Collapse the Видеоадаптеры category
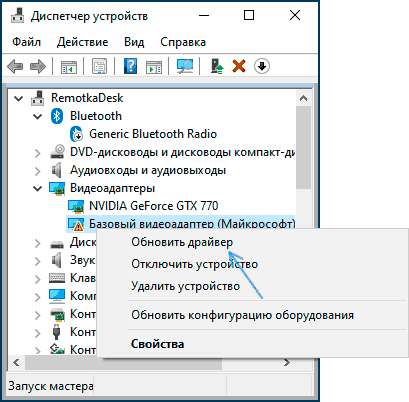The width and height of the screenshot is (409, 402). click(38, 188)
